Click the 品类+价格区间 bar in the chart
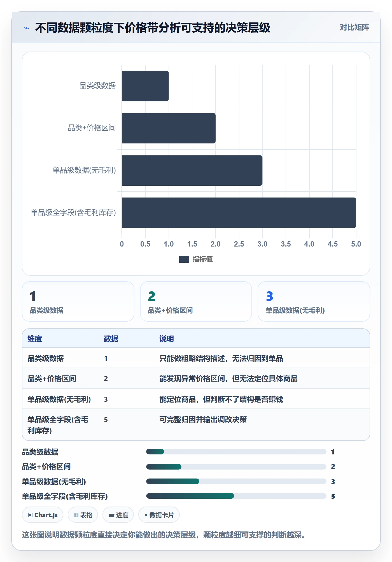Screen dimensions: 392x562 [x=169, y=128]
